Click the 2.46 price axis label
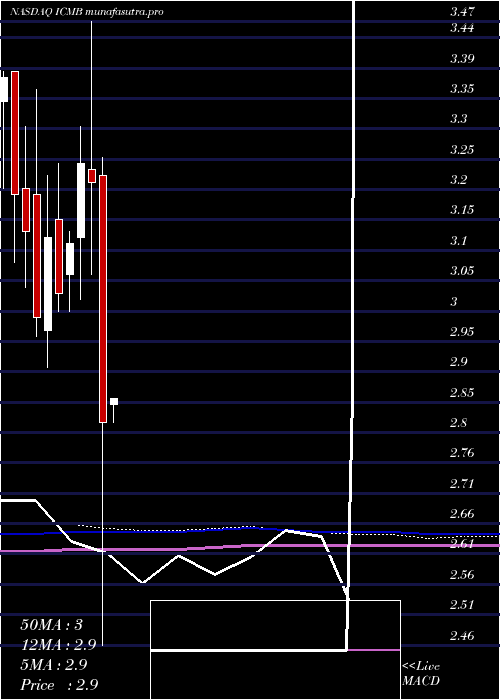The width and height of the screenshot is (500, 700). point(462,635)
